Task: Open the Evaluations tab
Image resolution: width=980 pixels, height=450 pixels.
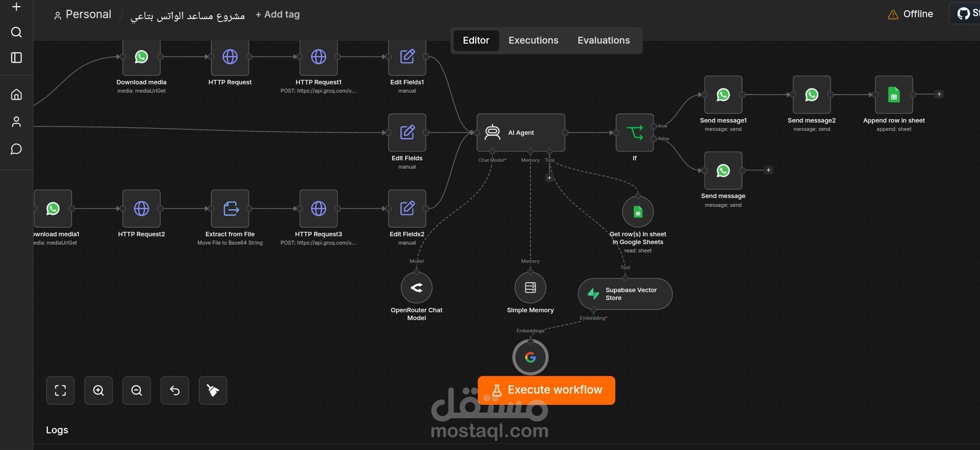Action: pos(604,40)
